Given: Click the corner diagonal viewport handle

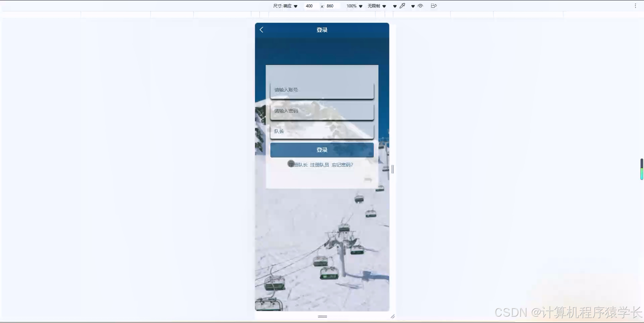Looking at the screenshot, I should click(392, 316).
